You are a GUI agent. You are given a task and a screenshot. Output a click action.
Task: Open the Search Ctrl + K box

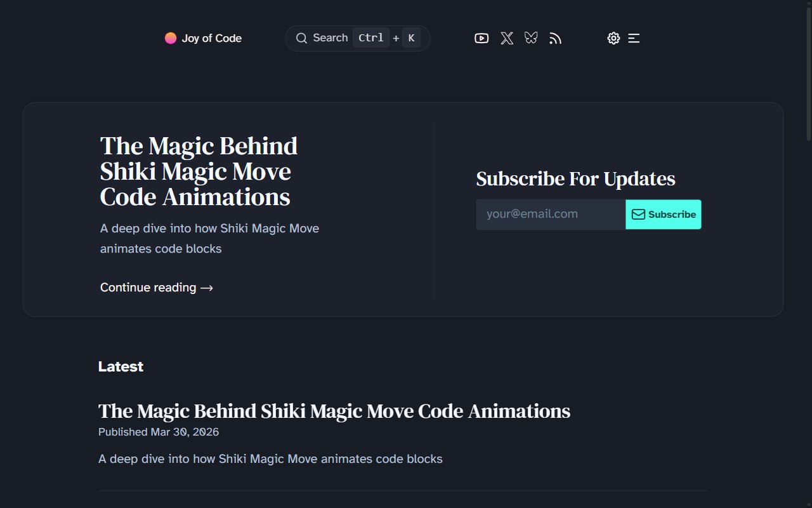coord(358,38)
